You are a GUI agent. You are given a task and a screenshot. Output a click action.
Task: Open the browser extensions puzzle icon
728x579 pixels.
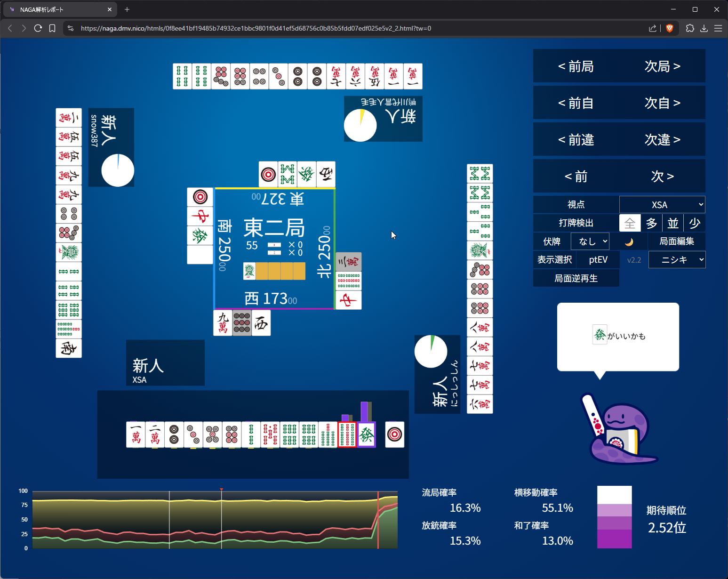click(x=690, y=28)
